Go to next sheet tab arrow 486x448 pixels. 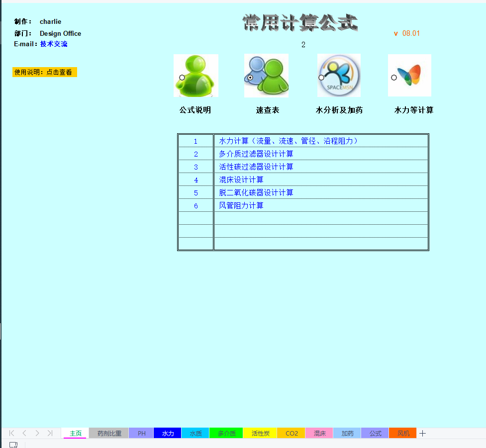coord(37,433)
